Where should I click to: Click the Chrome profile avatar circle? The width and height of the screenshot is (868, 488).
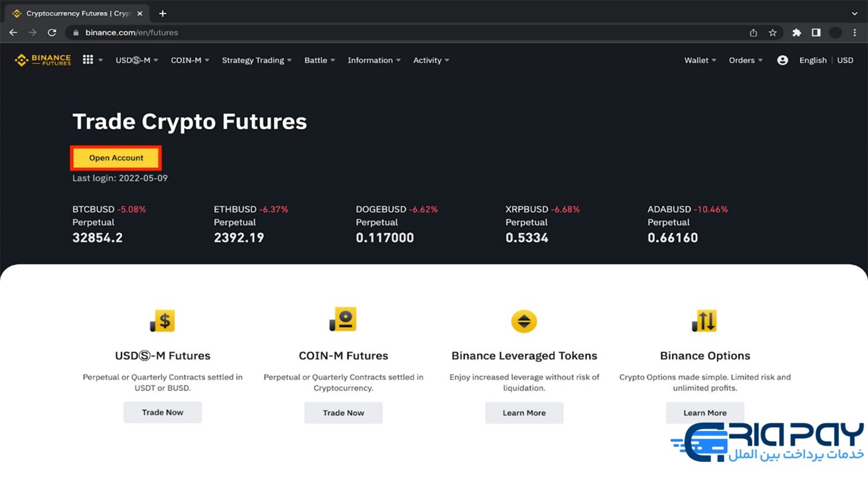click(835, 33)
